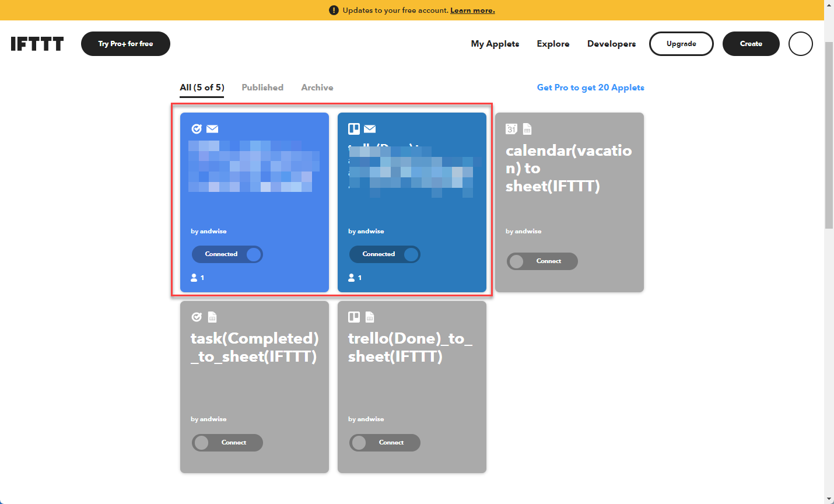
Task: Toggle Connected switch on first blue applet
Action: coord(227,254)
